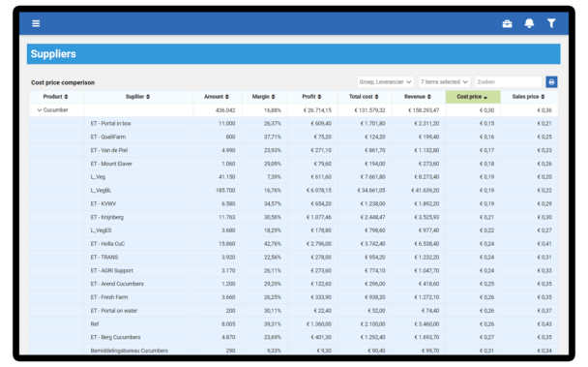The height and width of the screenshot is (367, 588).
Task: Sort table by Revenue column
Action: 418,97
